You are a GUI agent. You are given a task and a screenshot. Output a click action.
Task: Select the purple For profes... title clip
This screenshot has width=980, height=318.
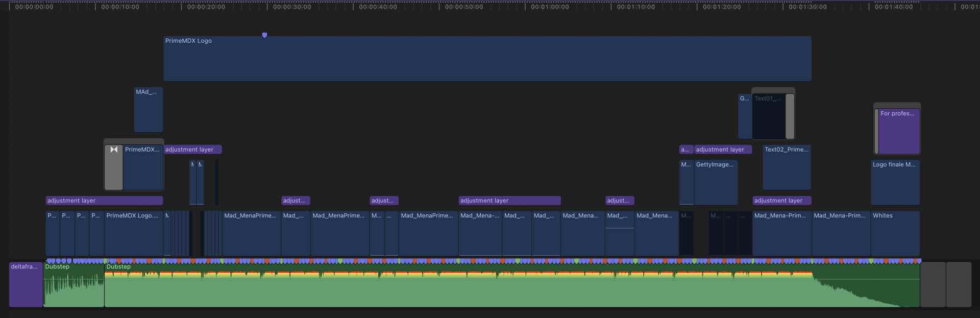(899, 131)
